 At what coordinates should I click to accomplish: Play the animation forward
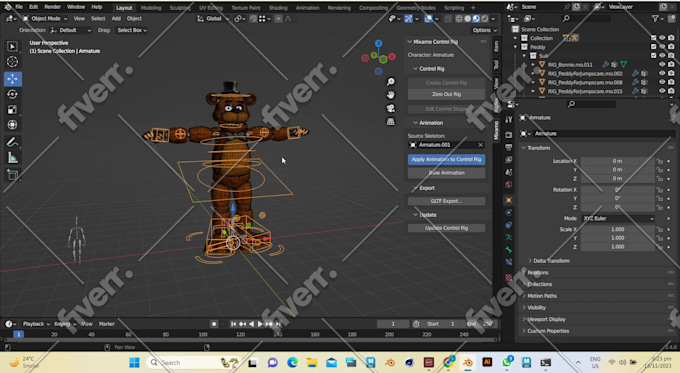[x=260, y=324]
